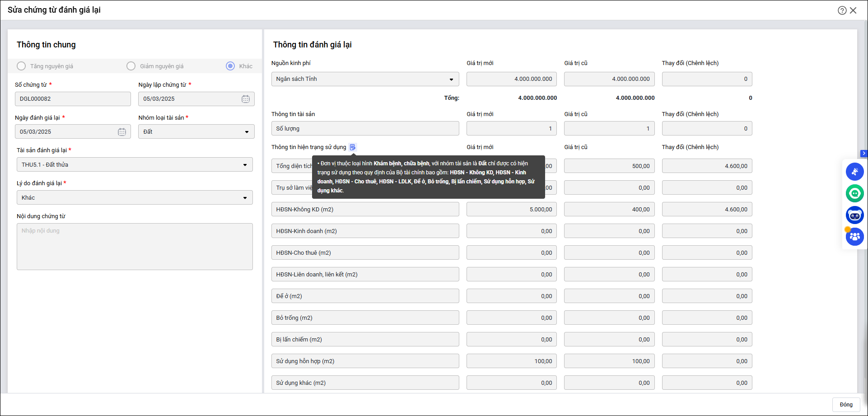Select the Giảm nguyên giá radio option

pyautogui.click(x=131, y=66)
